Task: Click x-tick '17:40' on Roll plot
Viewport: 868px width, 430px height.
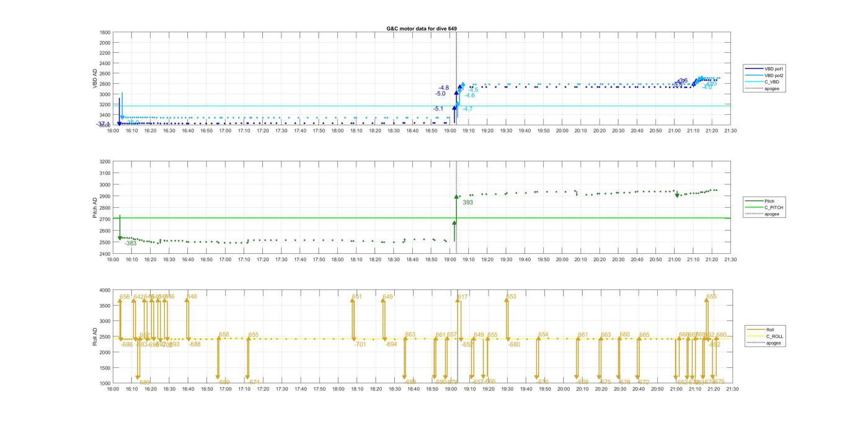Action: [x=300, y=389]
